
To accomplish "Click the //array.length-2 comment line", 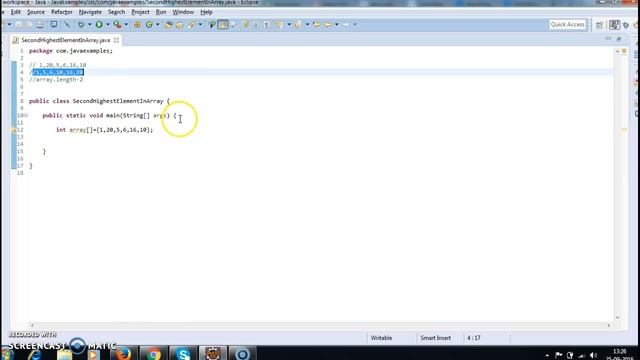I will pos(56,80).
